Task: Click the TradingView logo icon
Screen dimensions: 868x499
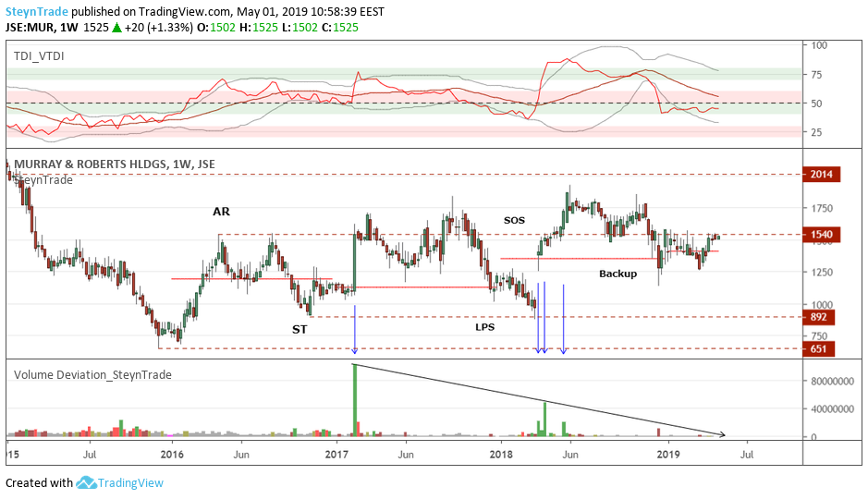Action: click(86, 482)
